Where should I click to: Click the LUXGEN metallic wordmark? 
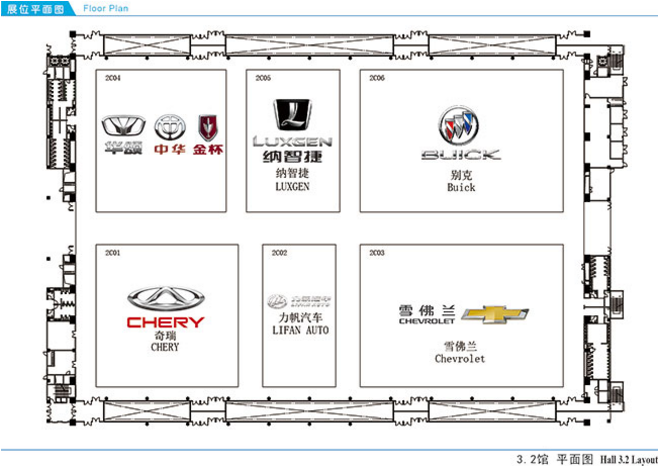click(293, 142)
